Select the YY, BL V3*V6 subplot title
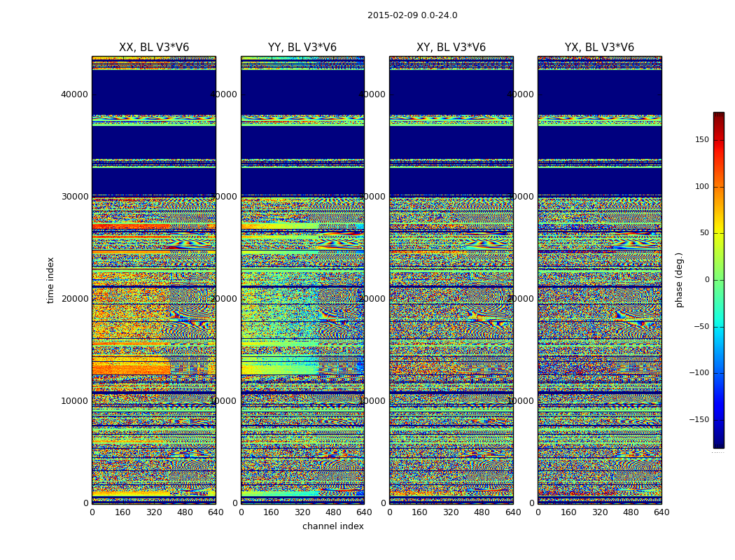 (302, 48)
